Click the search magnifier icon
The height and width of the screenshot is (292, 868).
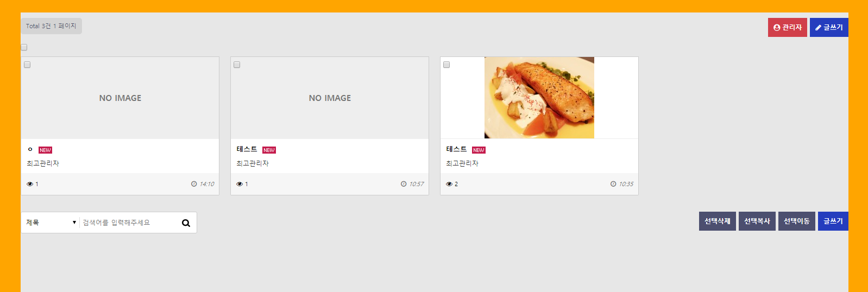tap(186, 223)
